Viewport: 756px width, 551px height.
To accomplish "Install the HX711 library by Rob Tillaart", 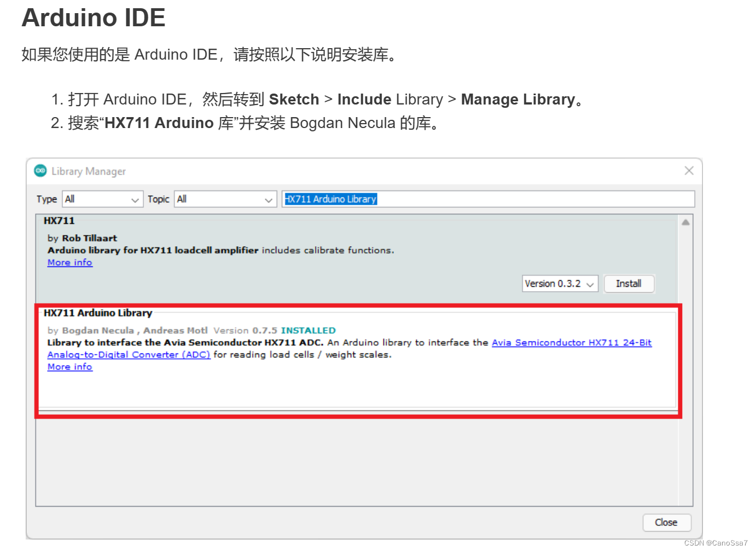I will pyautogui.click(x=629, y=283).
